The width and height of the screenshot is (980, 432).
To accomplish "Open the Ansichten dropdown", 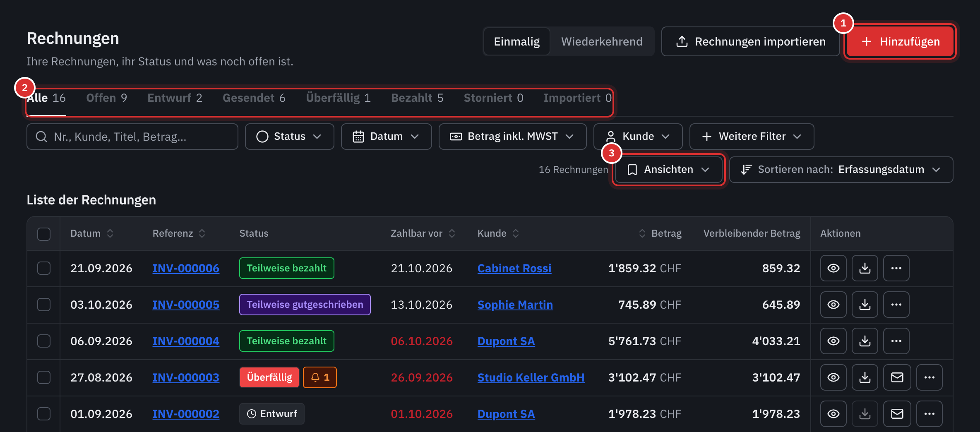I will pos(668,170).
